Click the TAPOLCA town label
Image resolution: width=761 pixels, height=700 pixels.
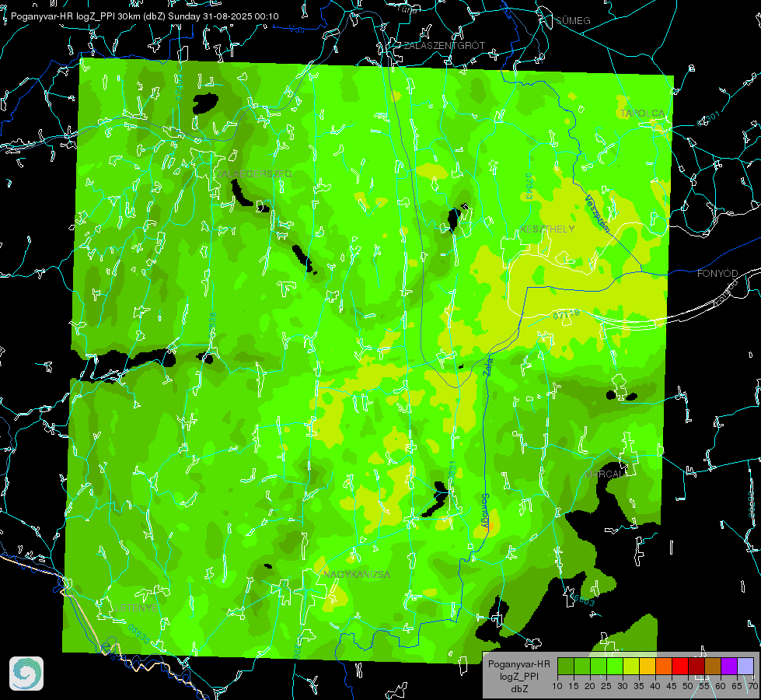pos(642,114)
